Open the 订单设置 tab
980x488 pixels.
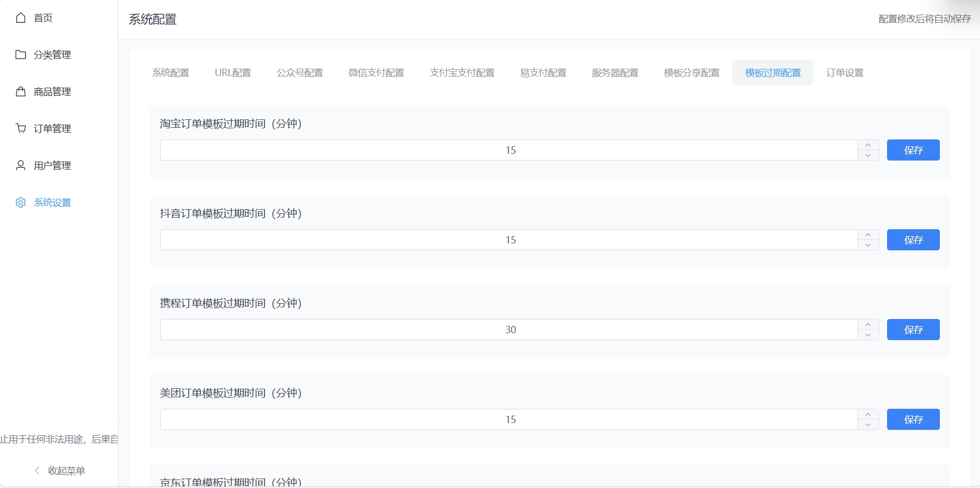[x=844, y=73]
